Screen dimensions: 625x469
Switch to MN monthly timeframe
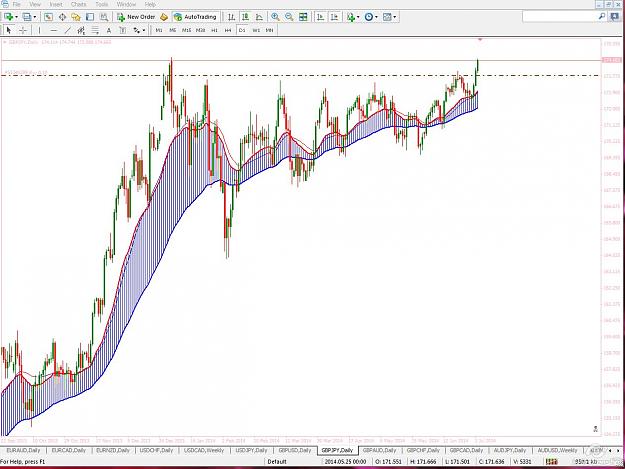point(270,30)
